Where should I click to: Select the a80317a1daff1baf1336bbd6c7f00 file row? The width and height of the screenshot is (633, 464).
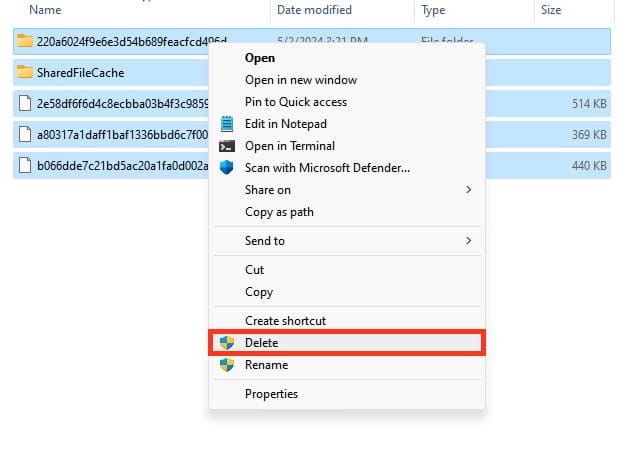click(312, 134)
